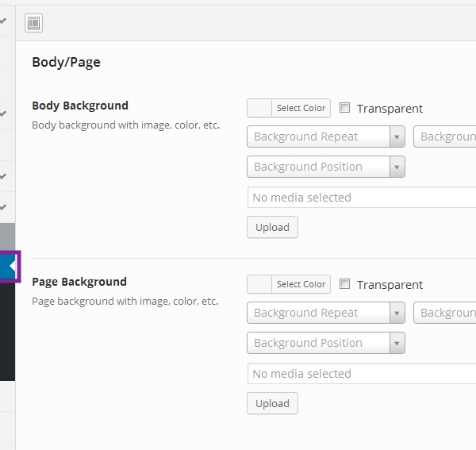Click the topmost checkmark in the left sidebar
The image size is (476, 450).
(4, 21)
